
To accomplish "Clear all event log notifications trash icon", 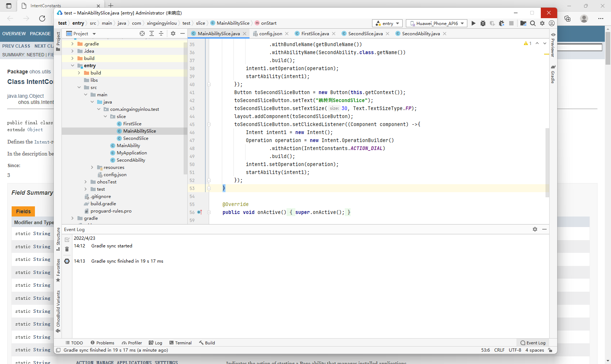I will pyautogui.click(x=67, y=249).
